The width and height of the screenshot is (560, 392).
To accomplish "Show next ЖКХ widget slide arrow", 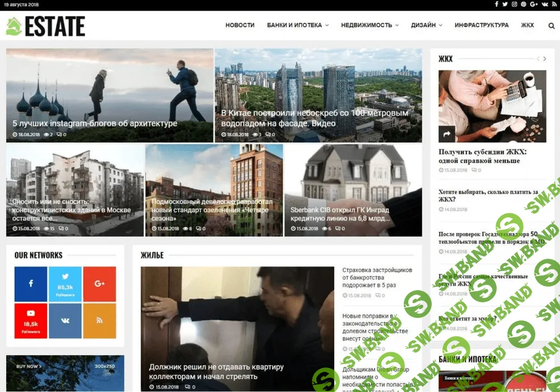I will click(545, 59).
